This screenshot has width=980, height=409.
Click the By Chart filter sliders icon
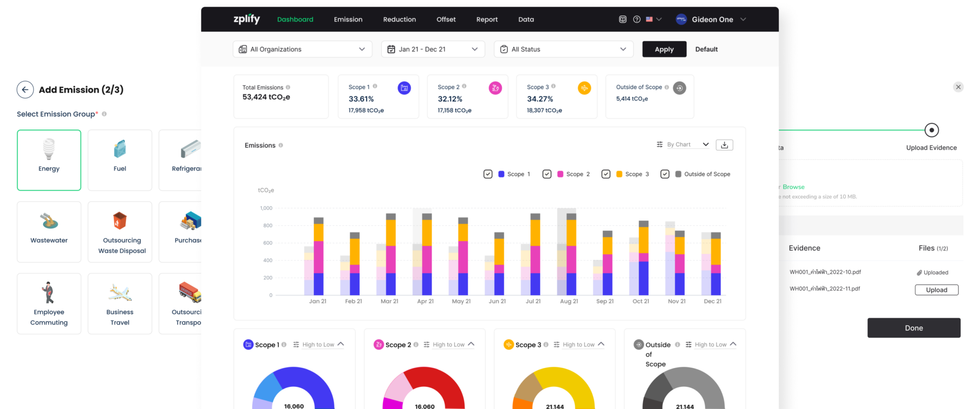point(659,144)
